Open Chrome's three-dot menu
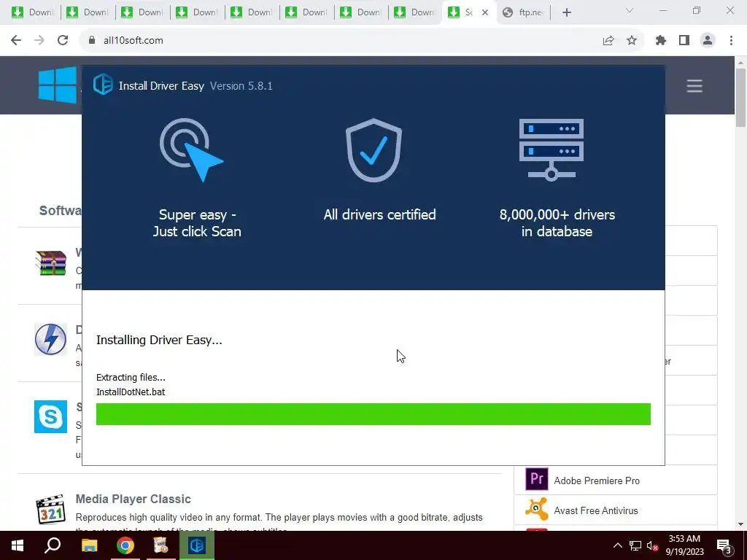Image resolution: width=747 pixels, height=560 pixels. 731,41
